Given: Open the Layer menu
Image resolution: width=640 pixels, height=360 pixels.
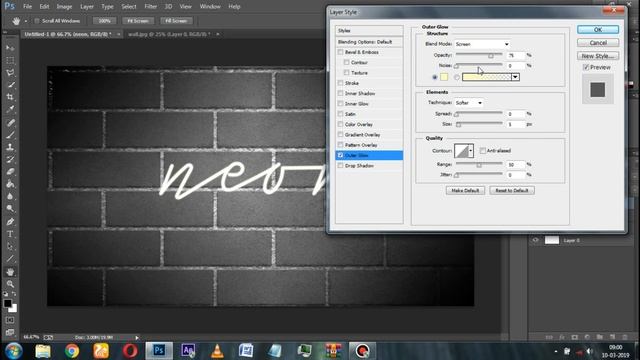Looking at the screenshot, I should [87, 7].
